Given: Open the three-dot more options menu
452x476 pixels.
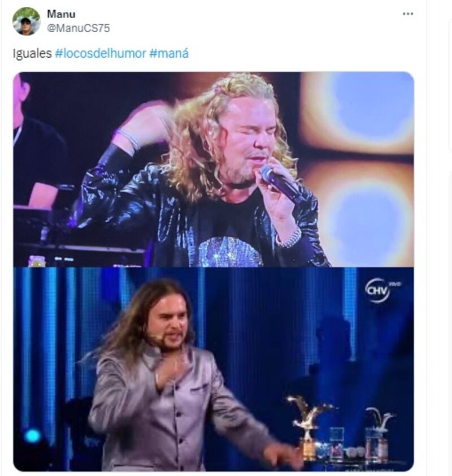Looking at the screenshot, I should [x=408, y=14].
